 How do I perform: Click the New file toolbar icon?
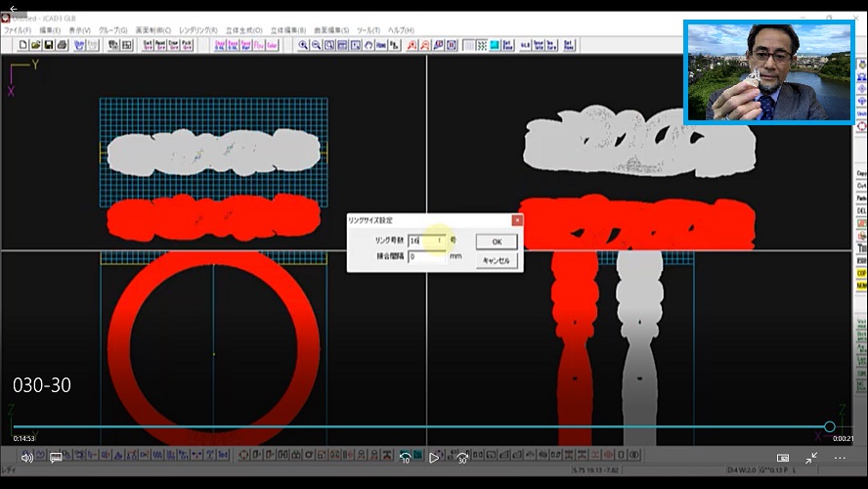click(x=22, y=45)
